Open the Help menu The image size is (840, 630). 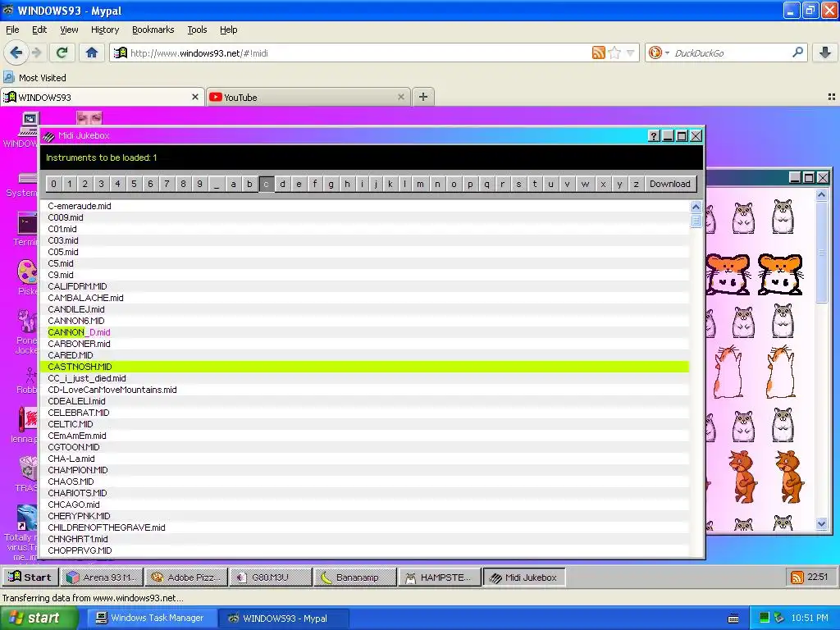[228, 30]
